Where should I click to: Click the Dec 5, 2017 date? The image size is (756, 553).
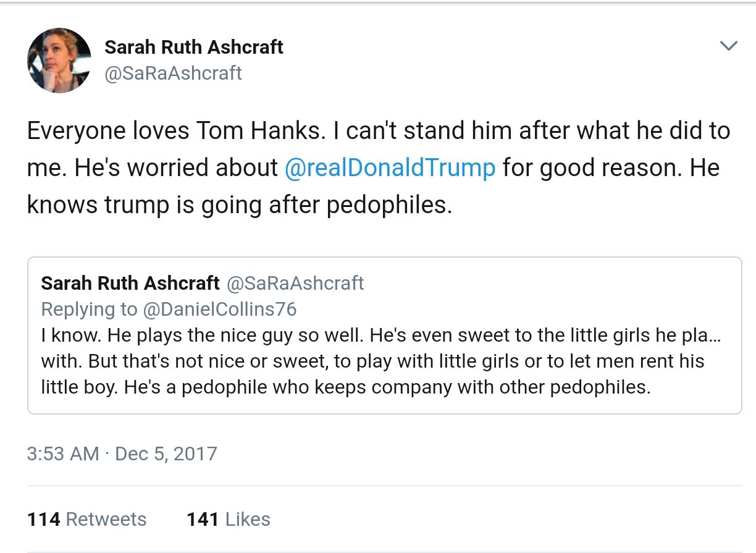click(x=166, y=454)
